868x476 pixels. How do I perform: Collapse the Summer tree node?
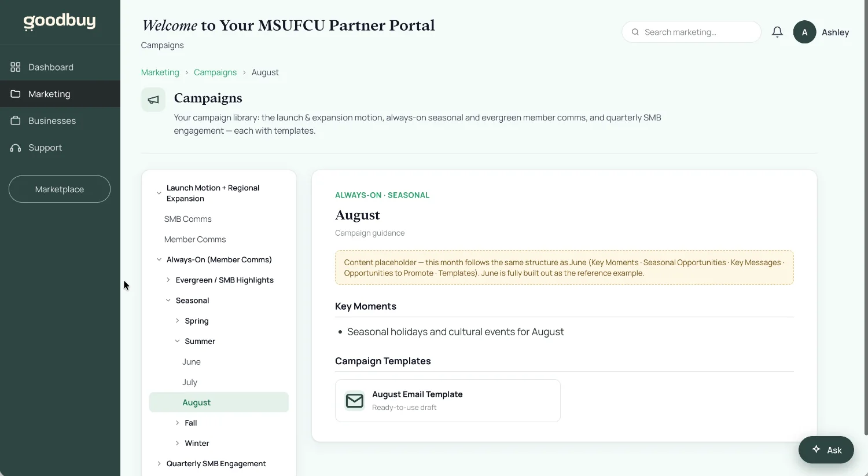point(177,341)
